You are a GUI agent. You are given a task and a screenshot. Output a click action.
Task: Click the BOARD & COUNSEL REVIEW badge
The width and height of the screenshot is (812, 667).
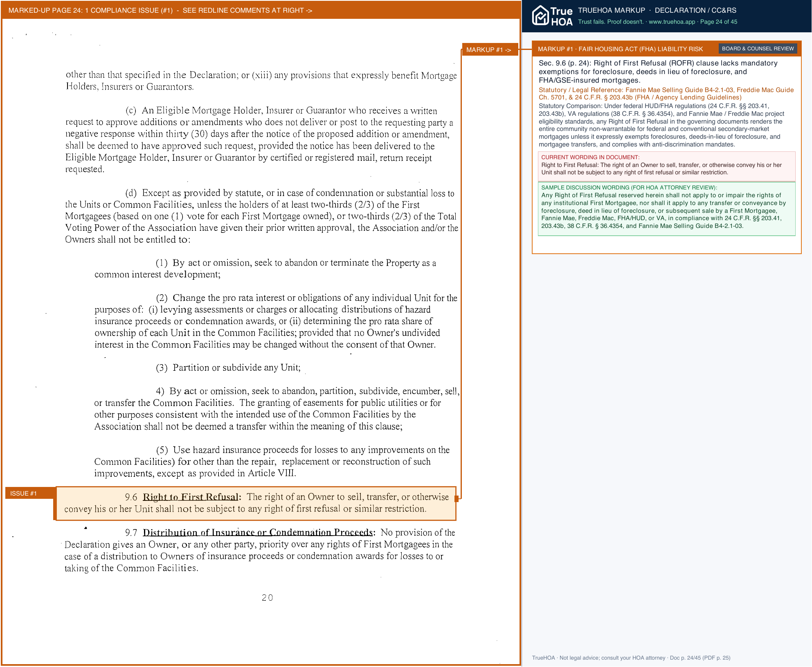pos(758,49)
